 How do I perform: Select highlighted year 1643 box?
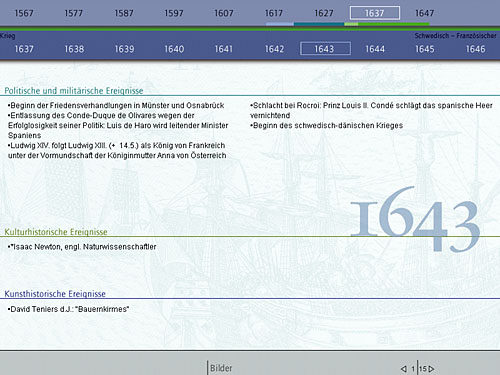pyautogui.click(x=325, y=49)
